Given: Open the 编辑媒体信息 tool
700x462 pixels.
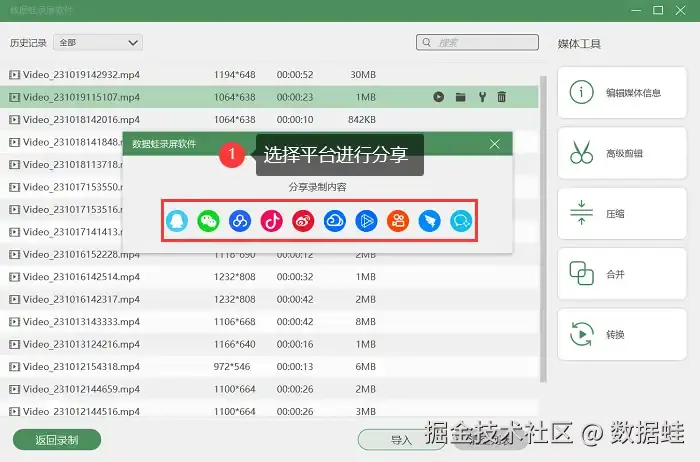Looking at the screenshot, I should [x=622, y=93].
